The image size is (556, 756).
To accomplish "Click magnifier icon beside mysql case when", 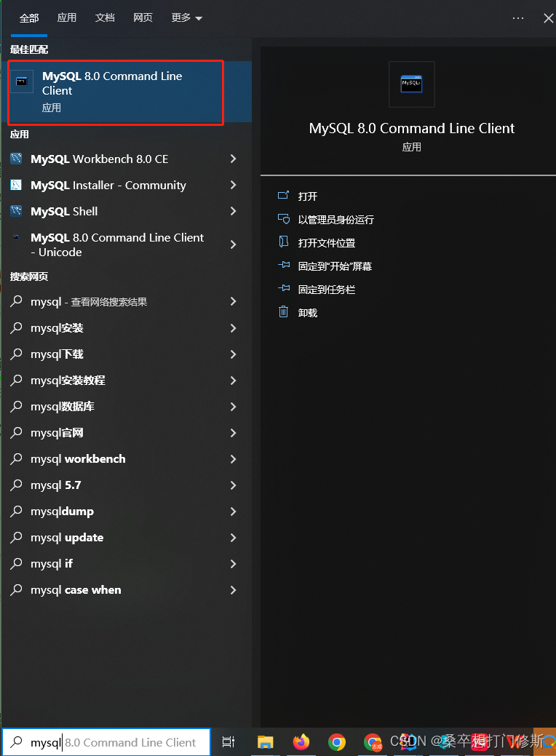I will pos(17,589).
